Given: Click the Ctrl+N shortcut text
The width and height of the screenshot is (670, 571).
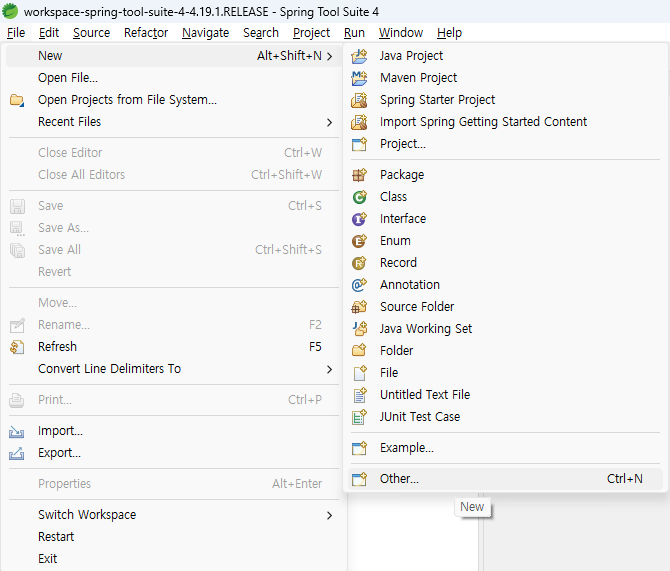Looking at the screenshot, I should [x=625, y=479].
